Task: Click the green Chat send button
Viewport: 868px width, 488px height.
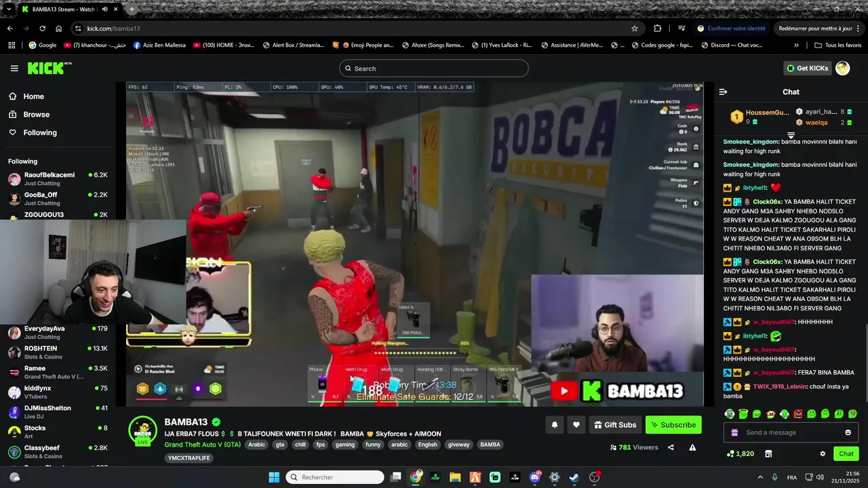Action: (846, 453)
